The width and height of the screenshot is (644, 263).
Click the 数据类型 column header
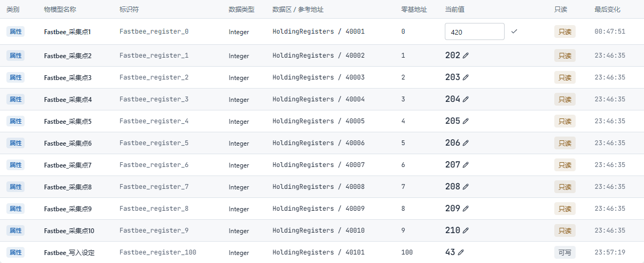pos(241,10)
